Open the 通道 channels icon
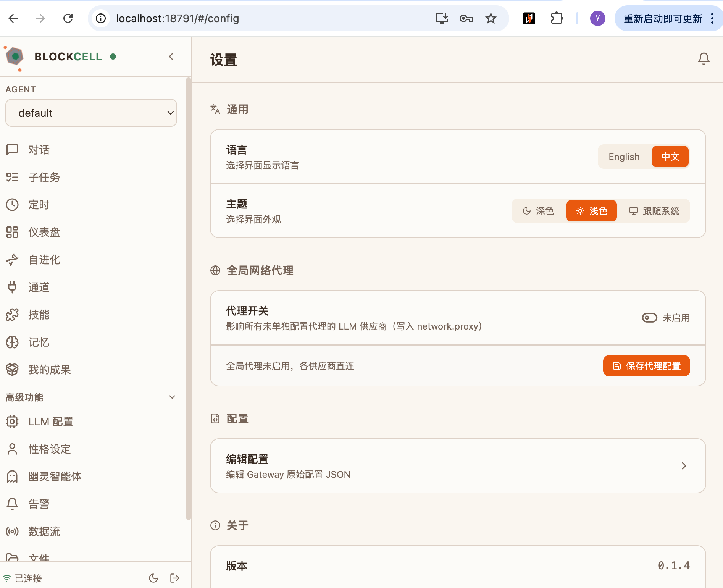This screenshot has width=723, height=588. click(x=13, y=287)
